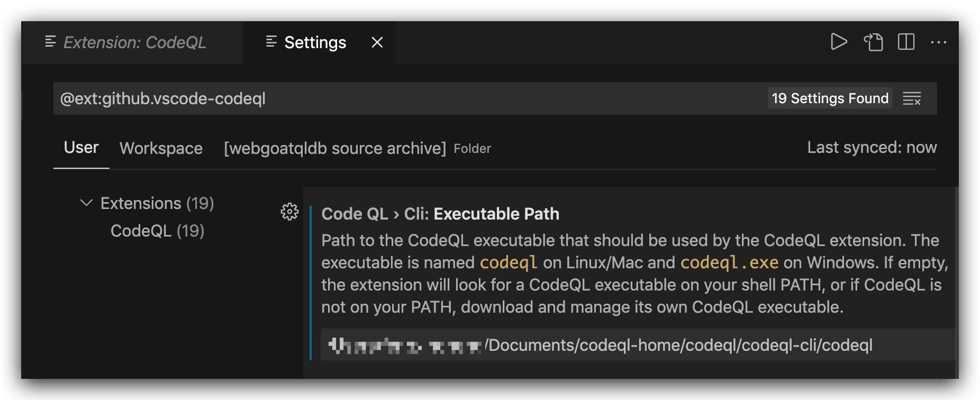Run the query using the play icon

839,42
